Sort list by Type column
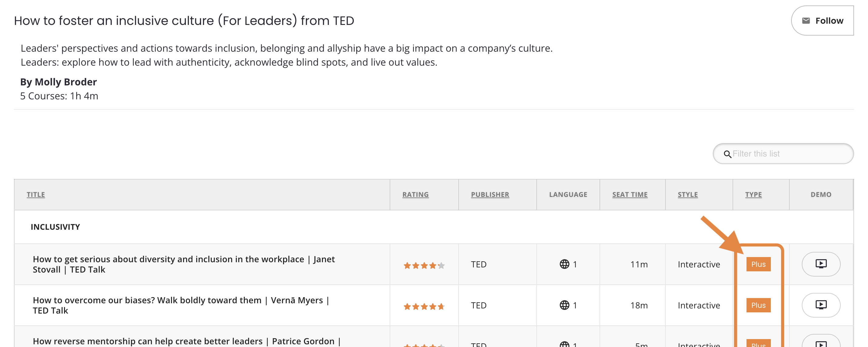 point(754,194)
